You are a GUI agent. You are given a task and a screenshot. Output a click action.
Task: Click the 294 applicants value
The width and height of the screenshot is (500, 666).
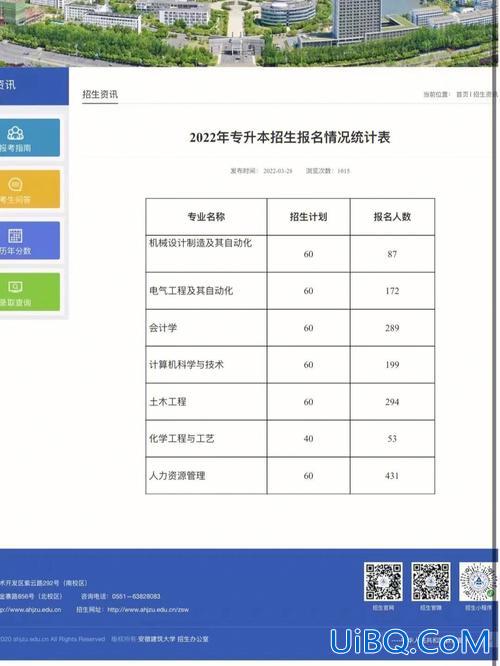[x=392, y=402]
